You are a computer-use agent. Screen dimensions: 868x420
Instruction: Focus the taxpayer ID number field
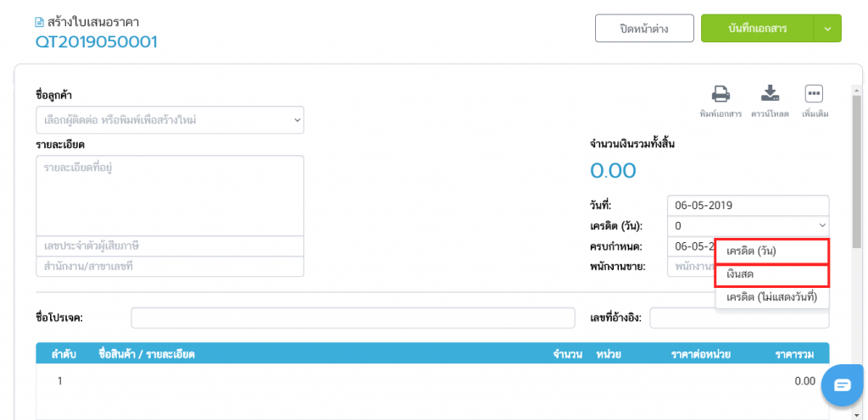pyautogui.click(x=170, y=246)
